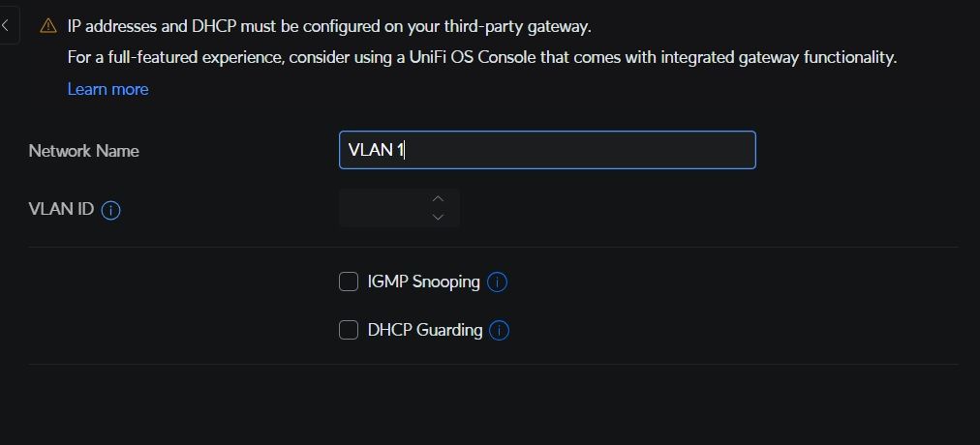The width and height of the screenshot is (980, 445).
Task: Click the back chevron arrow
Action: pos(6,25)
